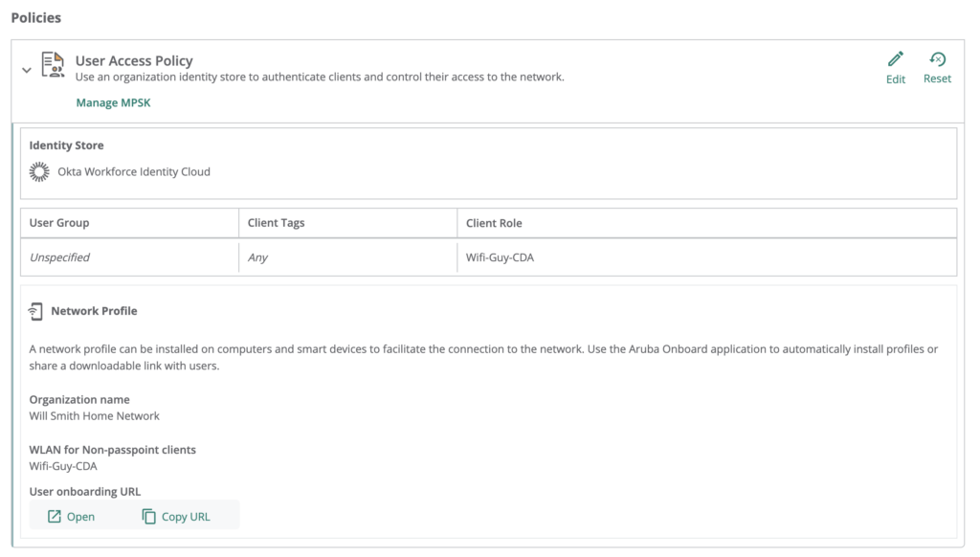Click the Network Profile wifi device icon
980x557 pixels.
(35, 311)
